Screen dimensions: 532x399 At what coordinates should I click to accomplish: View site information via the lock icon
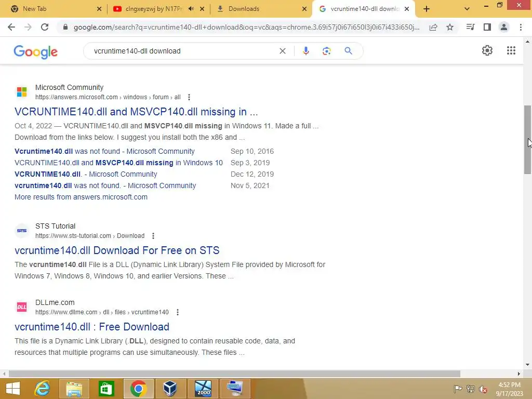[x=65, y=27]
